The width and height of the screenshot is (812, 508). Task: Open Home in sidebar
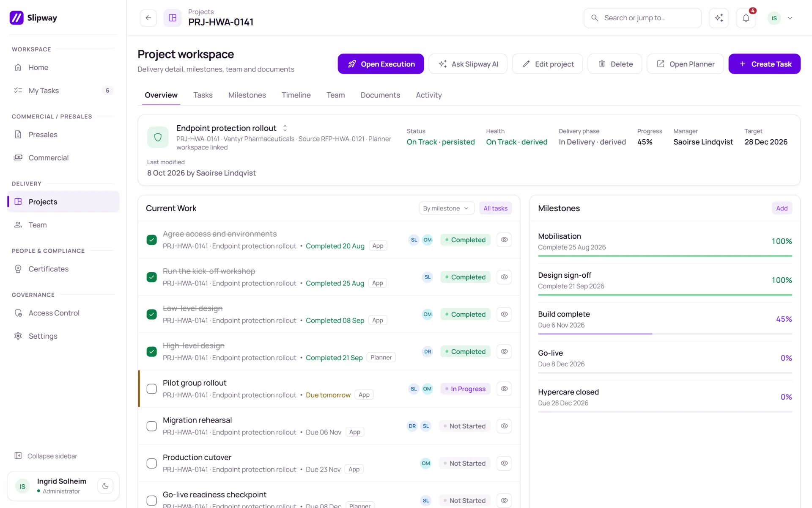pos(63,67)
